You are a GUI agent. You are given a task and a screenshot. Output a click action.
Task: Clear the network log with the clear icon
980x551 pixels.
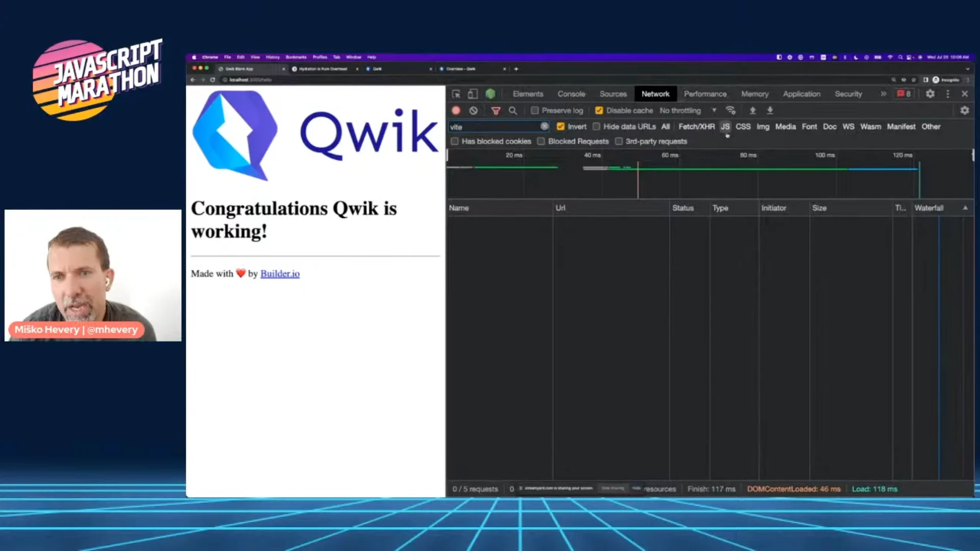tap(474, 110)
